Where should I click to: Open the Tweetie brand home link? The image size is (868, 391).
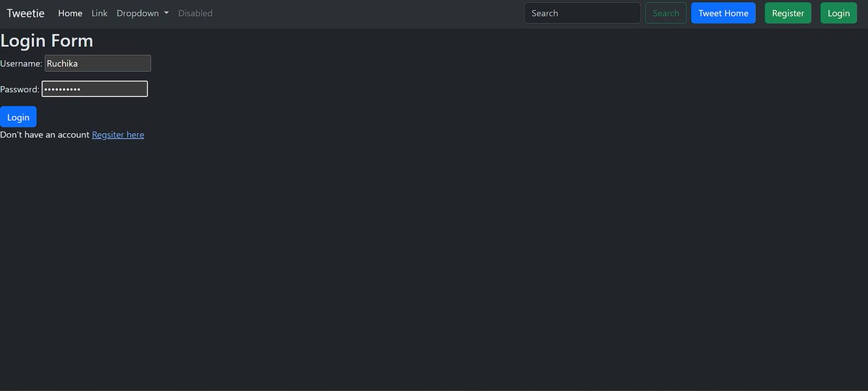click(25, 13)
